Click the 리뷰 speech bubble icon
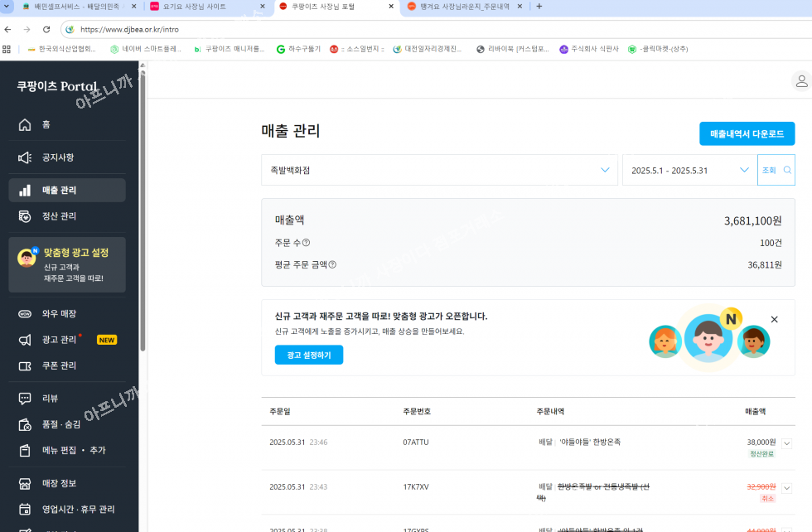 [25, 399]
